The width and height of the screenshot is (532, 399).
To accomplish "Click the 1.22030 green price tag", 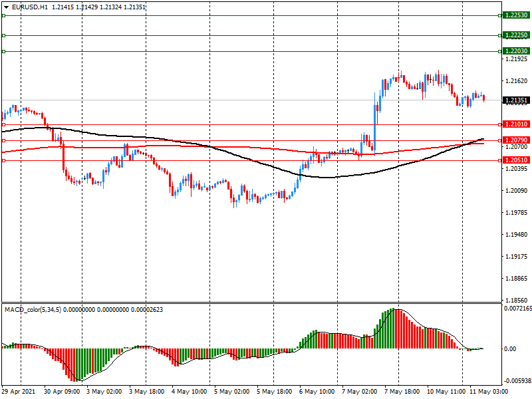I will click(x=516, y=51).
